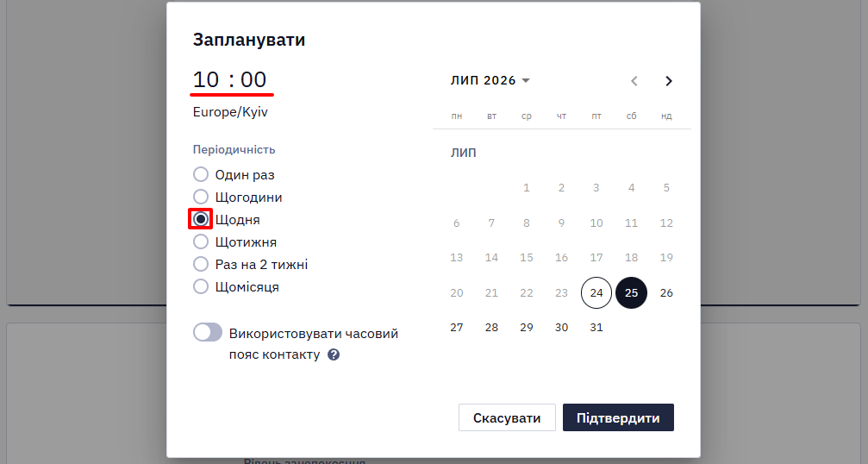Select 'Раз на 2 тижні' option
The image size is (868, 464).
200,264
